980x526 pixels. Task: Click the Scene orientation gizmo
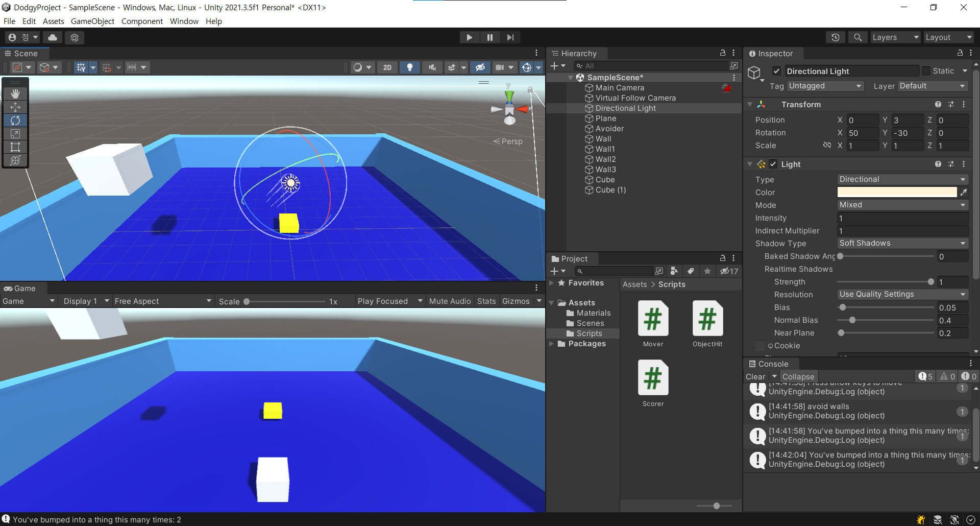[x=509, y=108]
